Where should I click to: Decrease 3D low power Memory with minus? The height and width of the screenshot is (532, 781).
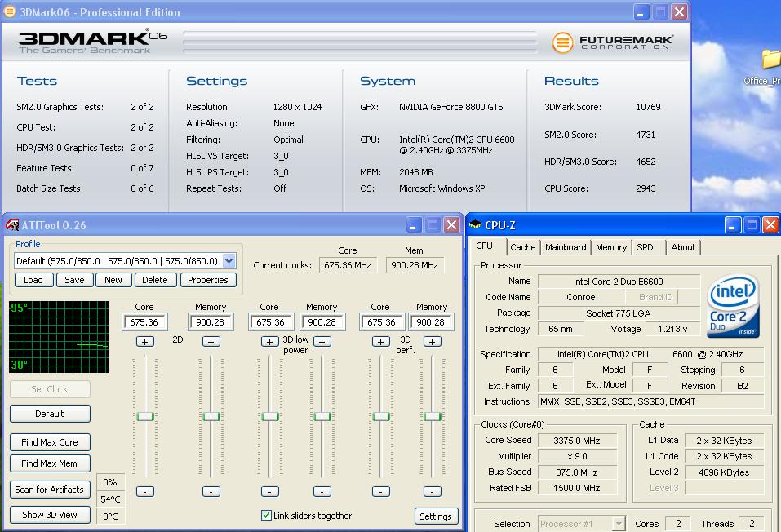(322, 492)
